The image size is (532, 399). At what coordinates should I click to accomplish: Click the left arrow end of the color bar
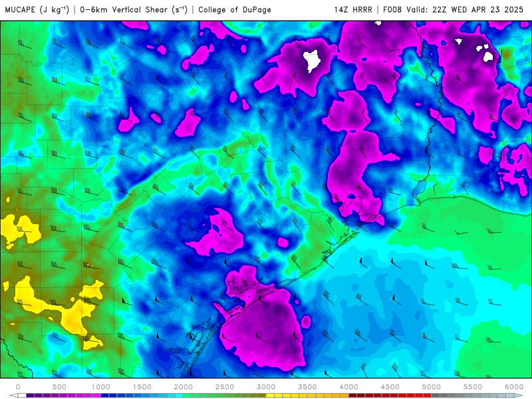pyautogui.click(x=13, y=396)
